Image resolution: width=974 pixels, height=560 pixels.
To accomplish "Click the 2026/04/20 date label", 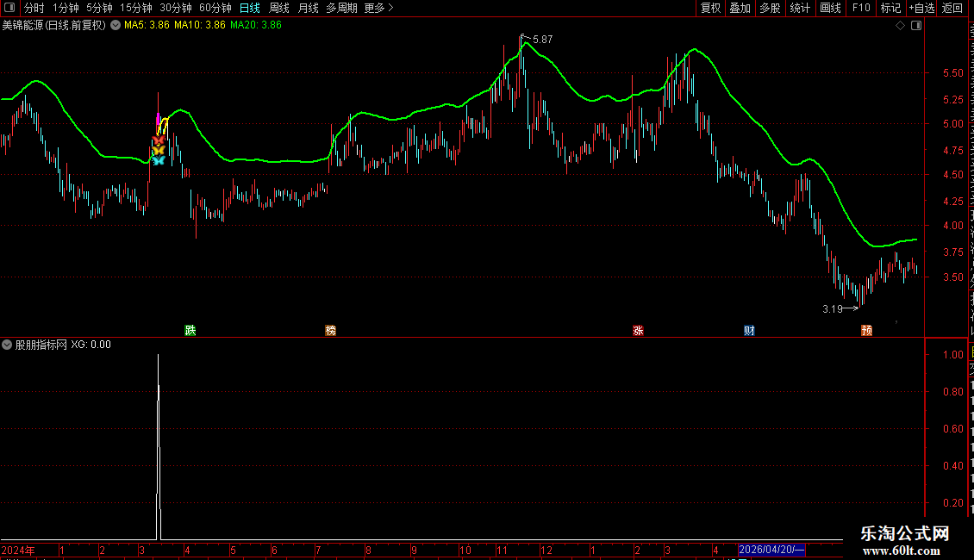I will (771, 550).
